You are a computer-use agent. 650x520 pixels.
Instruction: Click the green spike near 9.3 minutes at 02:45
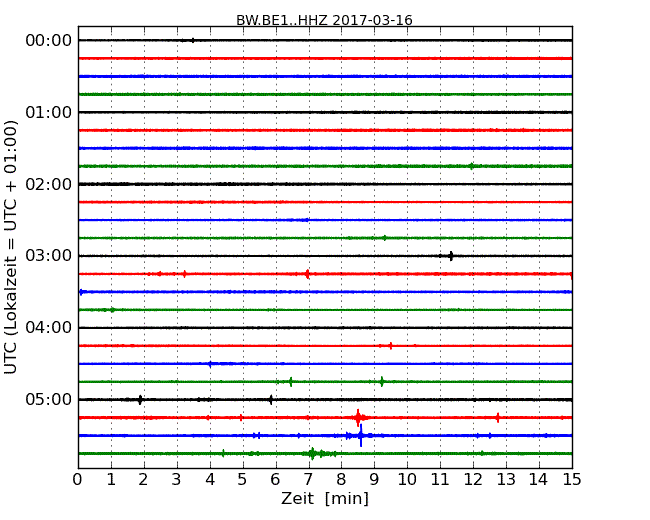(385, 238)
